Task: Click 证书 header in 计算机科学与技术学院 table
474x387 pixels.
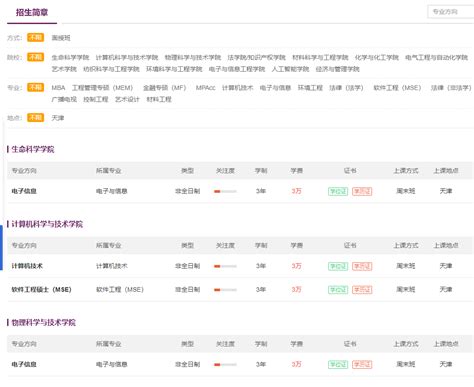Action: pyautogui.click(x=350, y=246)
